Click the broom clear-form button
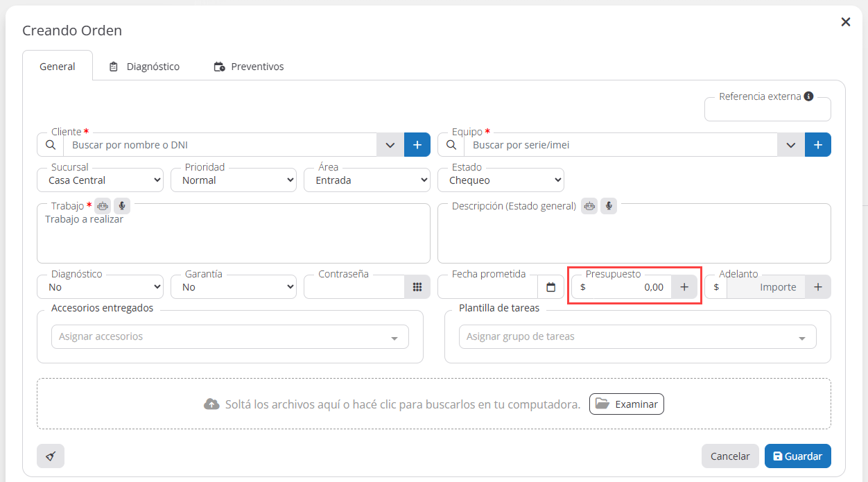The height and width of the screenshot is (482, 868). 51,456
